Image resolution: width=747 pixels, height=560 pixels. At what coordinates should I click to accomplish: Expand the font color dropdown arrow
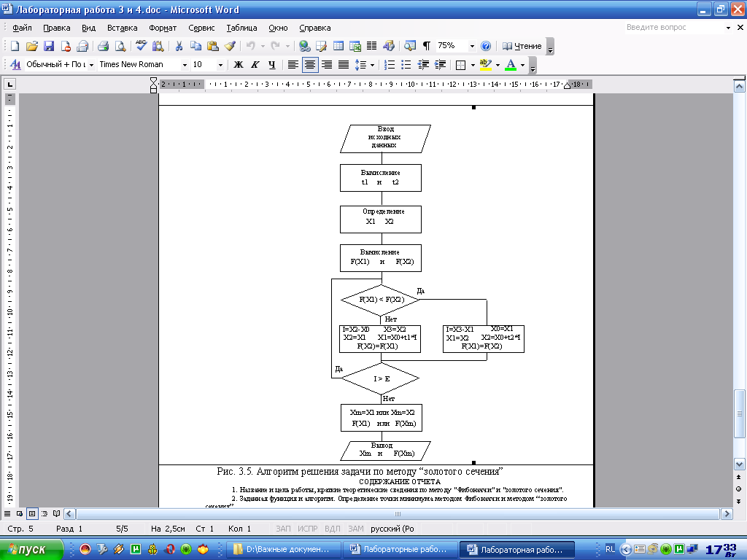(x=522, y=64)
